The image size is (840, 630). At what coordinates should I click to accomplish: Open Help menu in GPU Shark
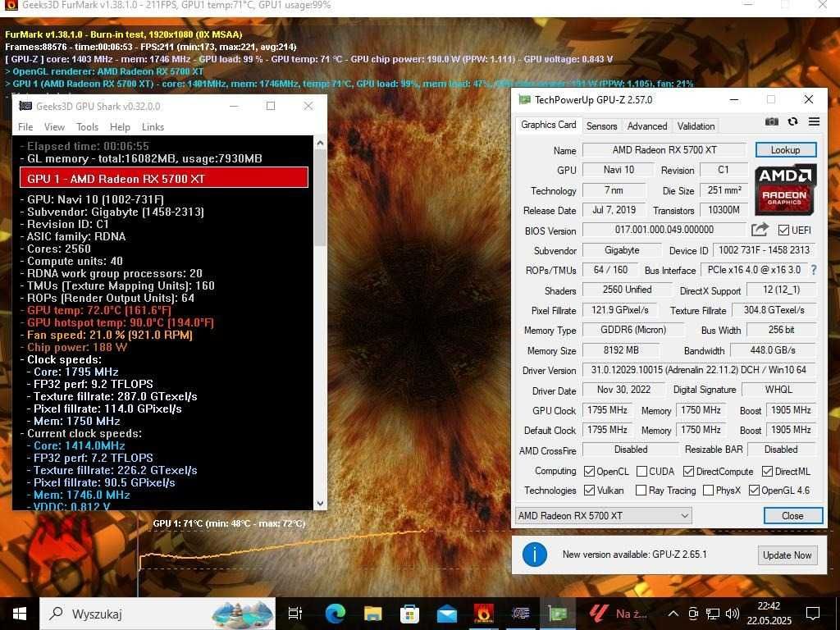point(120,127)
